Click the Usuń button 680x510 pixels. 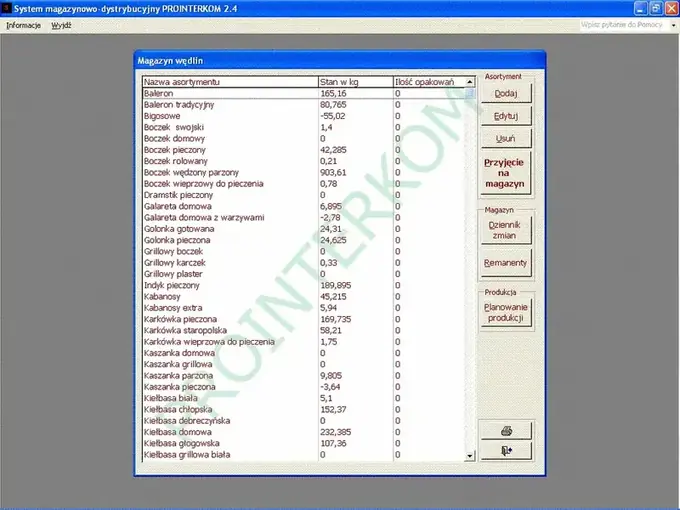pyautogui.click(x=506, y=138)
